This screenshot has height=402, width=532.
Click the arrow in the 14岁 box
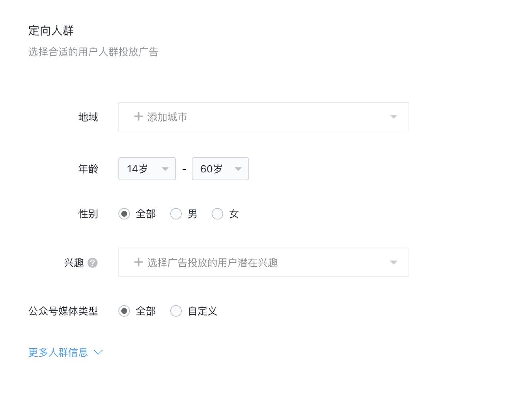(165, 169)
